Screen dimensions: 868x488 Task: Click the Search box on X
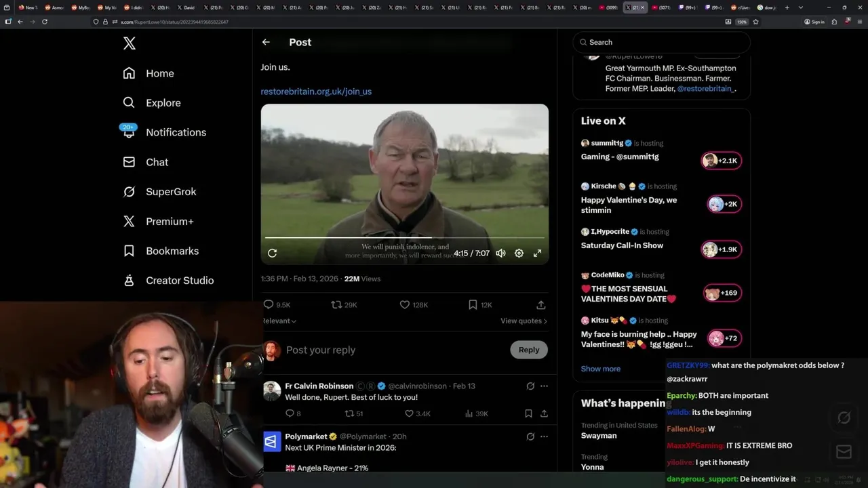click(x=661, y=42)
